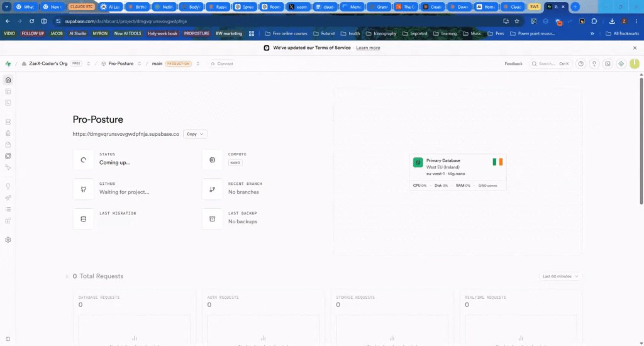
Task: Open the Realtime sidebar icon
Action: pyautogui.click(x=8, y=167)
